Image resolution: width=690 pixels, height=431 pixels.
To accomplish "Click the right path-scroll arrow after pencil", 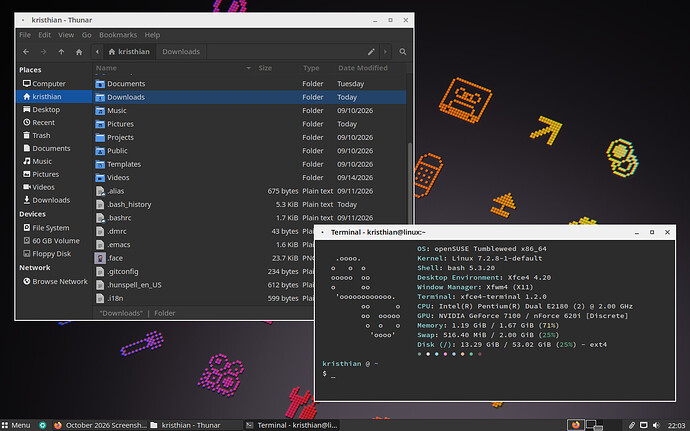I will (x=385, y=52).
